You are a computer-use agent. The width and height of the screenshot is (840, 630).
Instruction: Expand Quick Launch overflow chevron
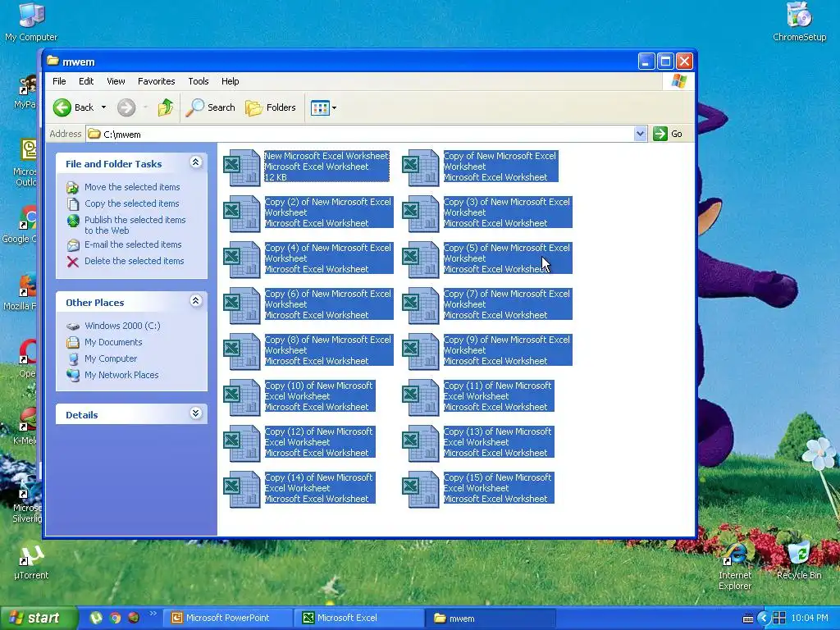point(153,614)
